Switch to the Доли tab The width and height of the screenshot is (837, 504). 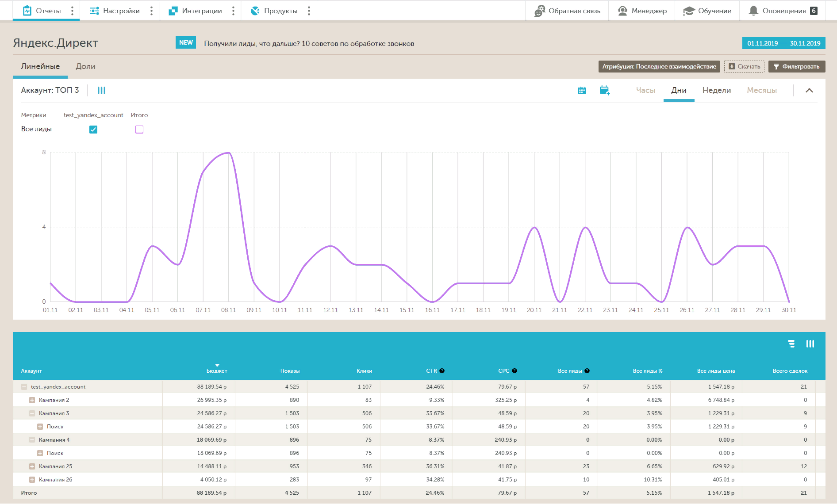coord(85,66)
